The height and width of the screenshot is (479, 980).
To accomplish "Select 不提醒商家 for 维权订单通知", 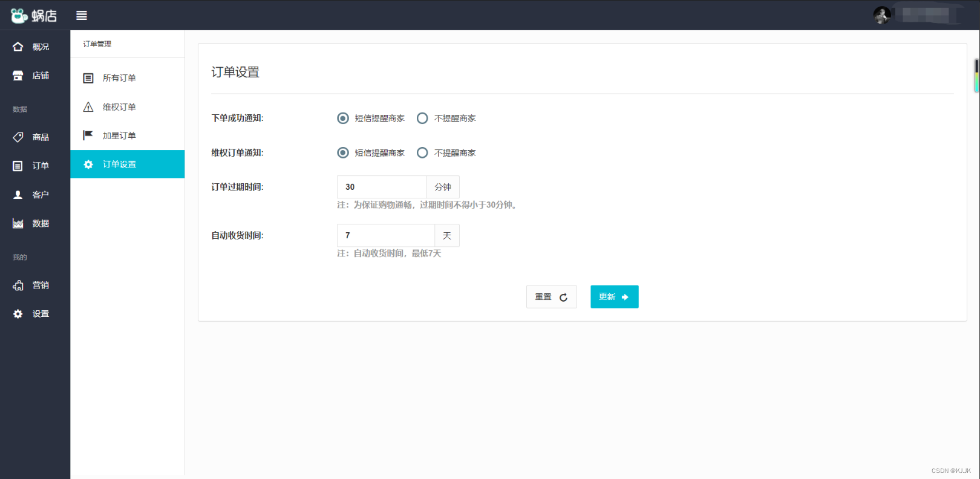I will point(422,152).
